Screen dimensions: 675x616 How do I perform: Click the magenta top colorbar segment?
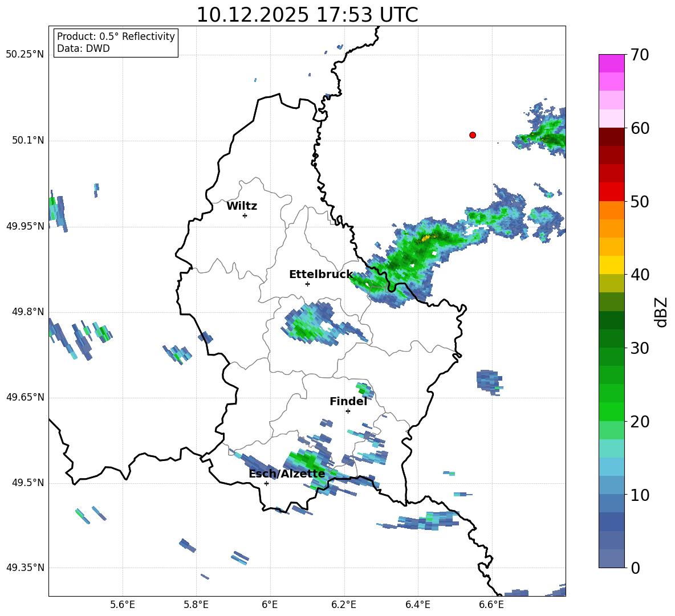point(611,63)
